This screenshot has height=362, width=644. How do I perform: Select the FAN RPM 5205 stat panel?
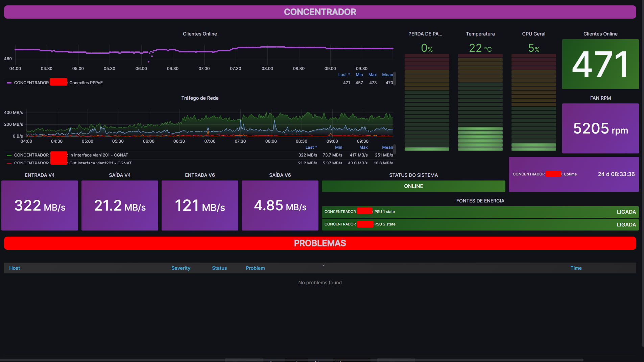pyautogui.click(x=600, y=128)
